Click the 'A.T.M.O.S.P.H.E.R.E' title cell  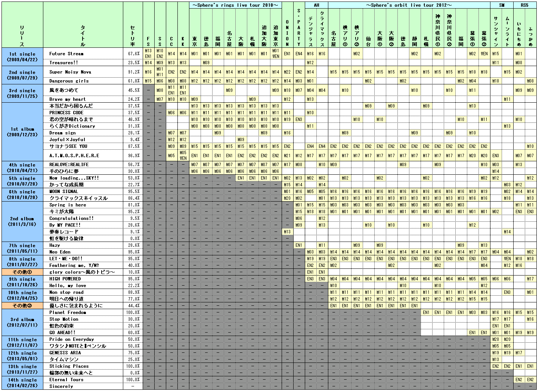click(x=83, y=156)
